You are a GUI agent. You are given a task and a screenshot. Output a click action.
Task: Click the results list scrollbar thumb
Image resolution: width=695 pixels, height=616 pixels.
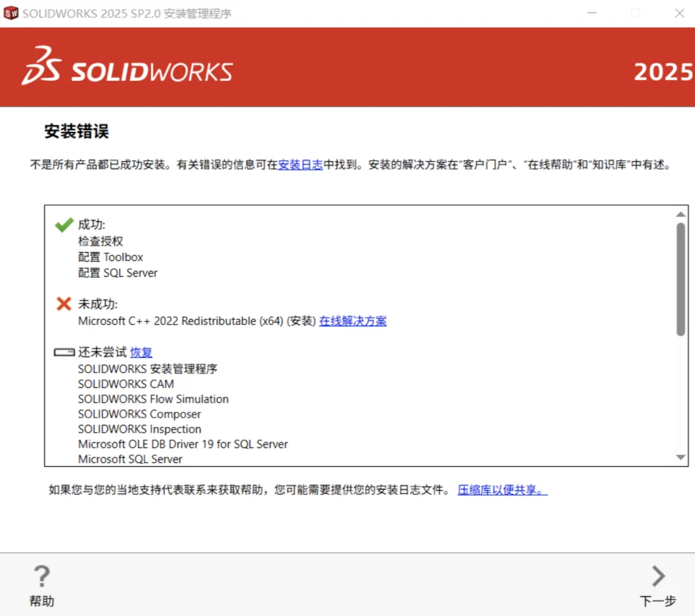tap(681, 279)
